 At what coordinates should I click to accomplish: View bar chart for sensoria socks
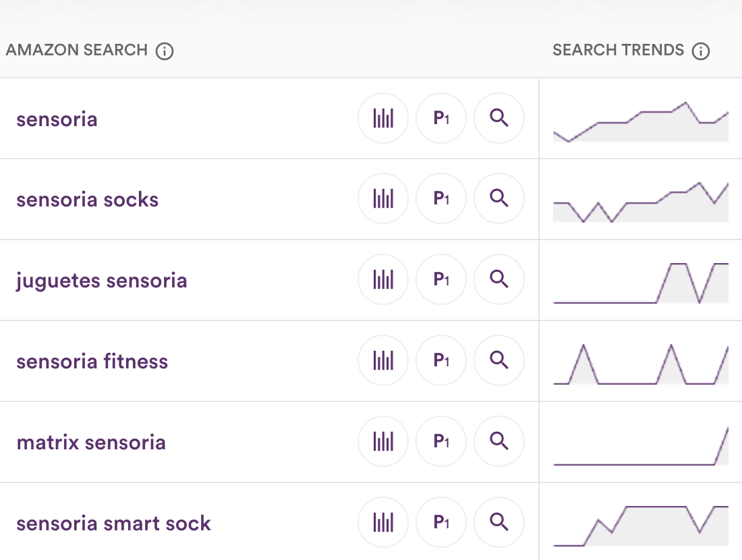(383, 199)
